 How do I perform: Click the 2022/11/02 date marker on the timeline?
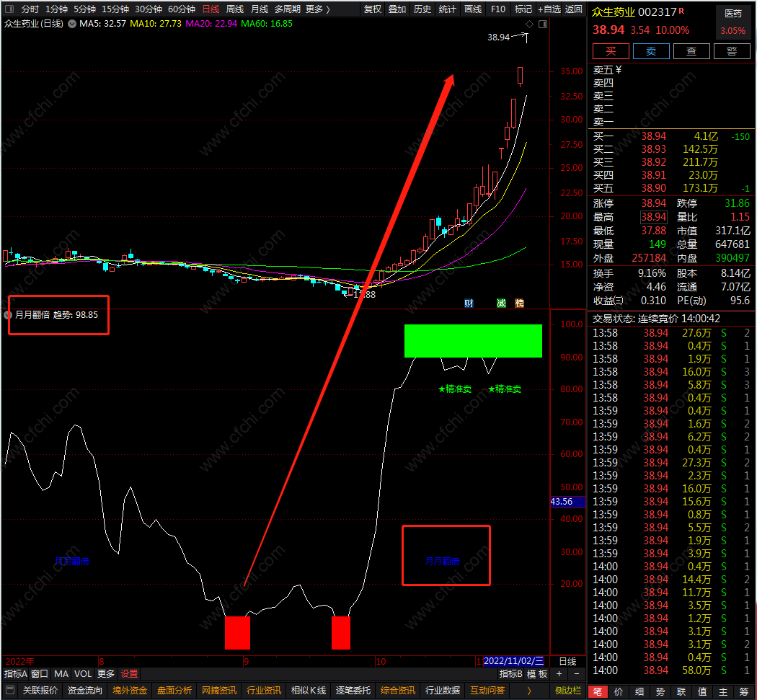click(x=513, y=661)
